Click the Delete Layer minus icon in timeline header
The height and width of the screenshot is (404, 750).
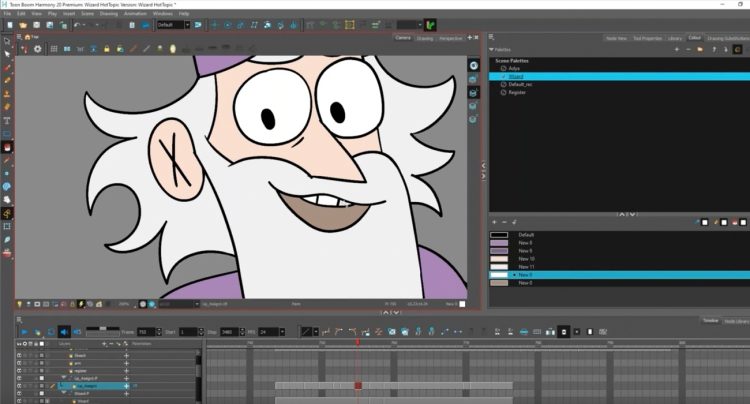point(111,344)
